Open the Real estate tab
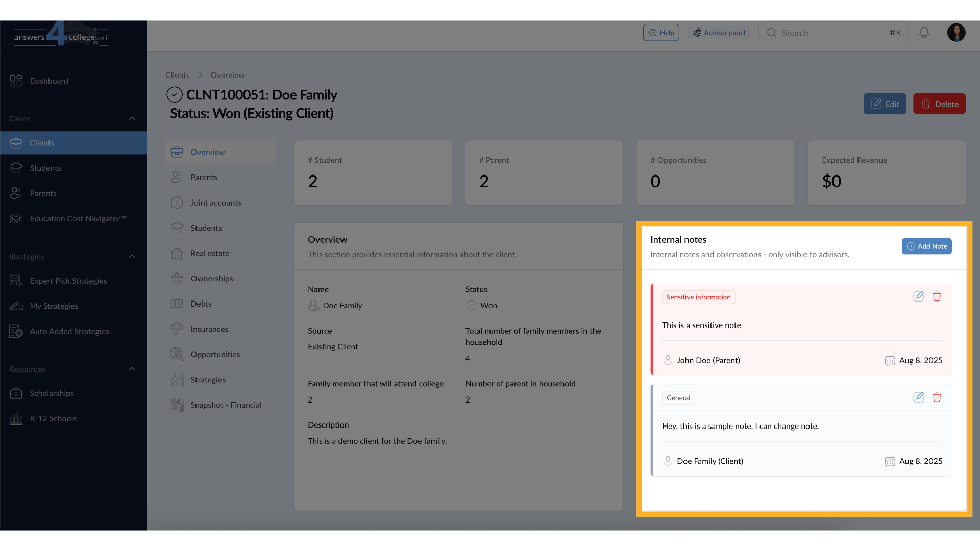980x551 pixels. pos(210,253)
